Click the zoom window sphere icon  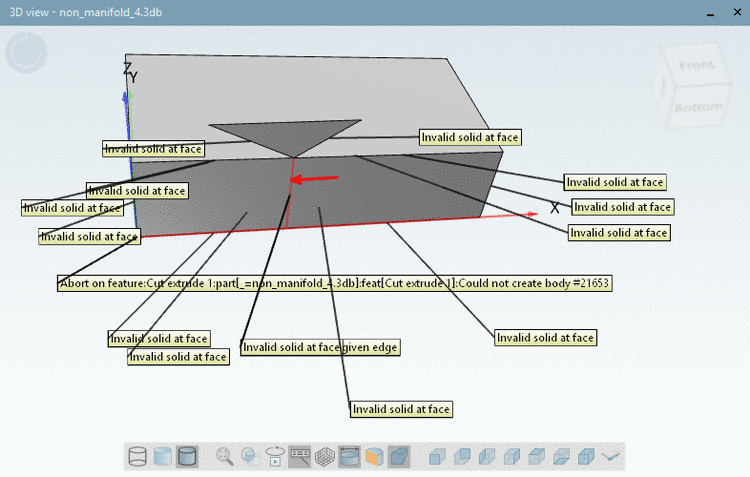[x=250, y=456]
